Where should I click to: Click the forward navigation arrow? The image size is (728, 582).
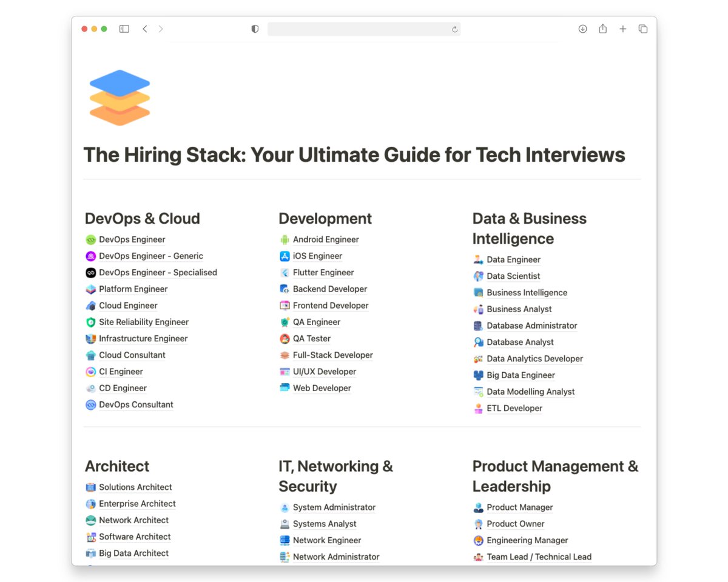pos(160,28)
